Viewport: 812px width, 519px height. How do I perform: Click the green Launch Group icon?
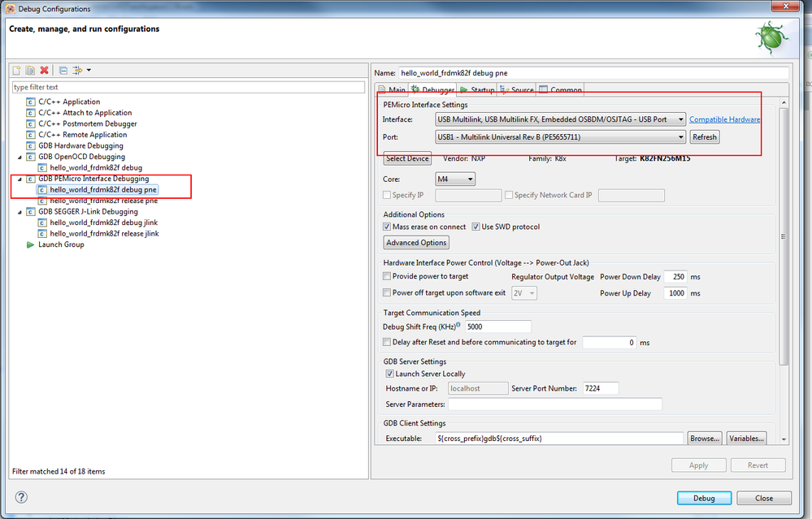coord(31,244)
